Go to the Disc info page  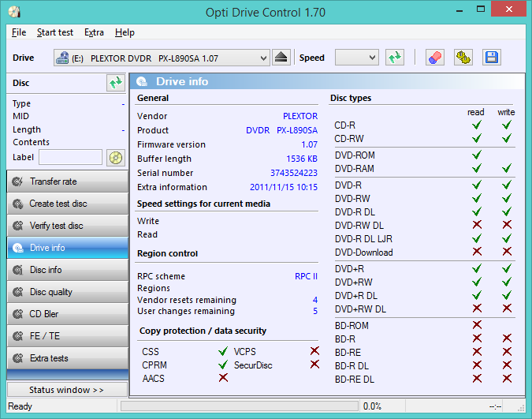68,270
